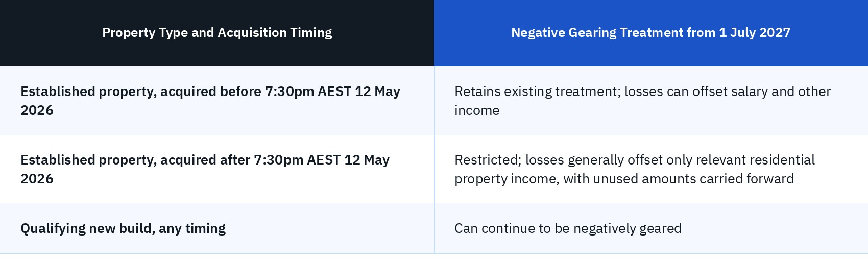Click 'Acquisition Timing' in the dark header
The image size is (868, 258).
click(x=275, y=33)
